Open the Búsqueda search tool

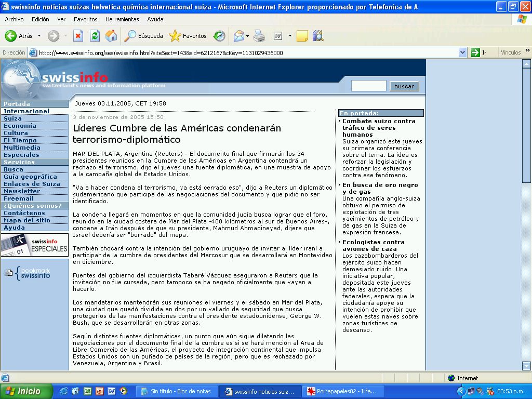[143, 36]
